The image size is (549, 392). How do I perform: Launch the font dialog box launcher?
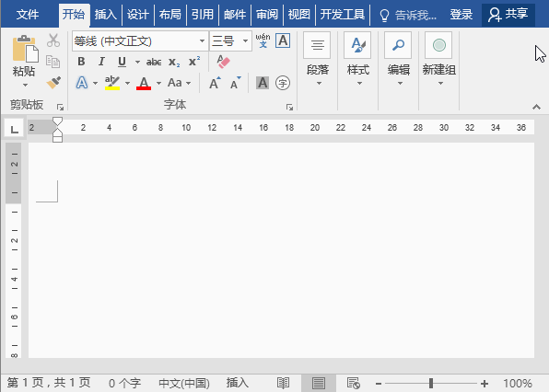(x=289, y=107)
